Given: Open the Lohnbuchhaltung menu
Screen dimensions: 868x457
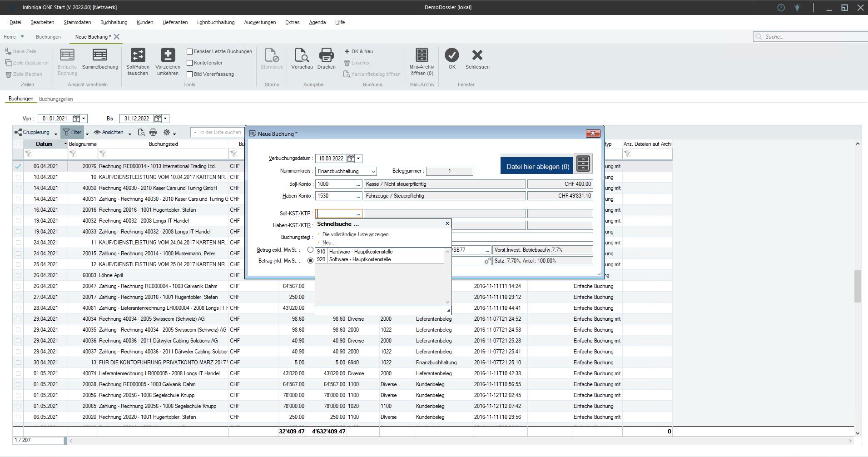Looking at the screenshot, I should (216, 22).
